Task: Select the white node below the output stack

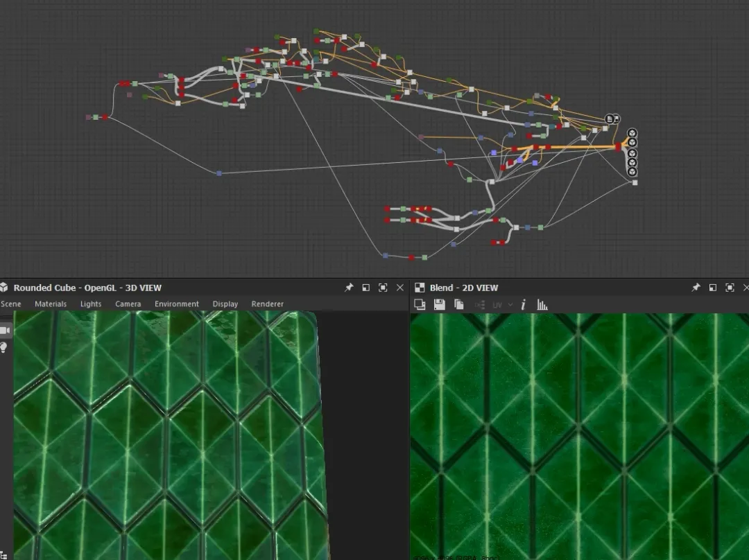Action: pyautogui.click(x=635, y=182)
